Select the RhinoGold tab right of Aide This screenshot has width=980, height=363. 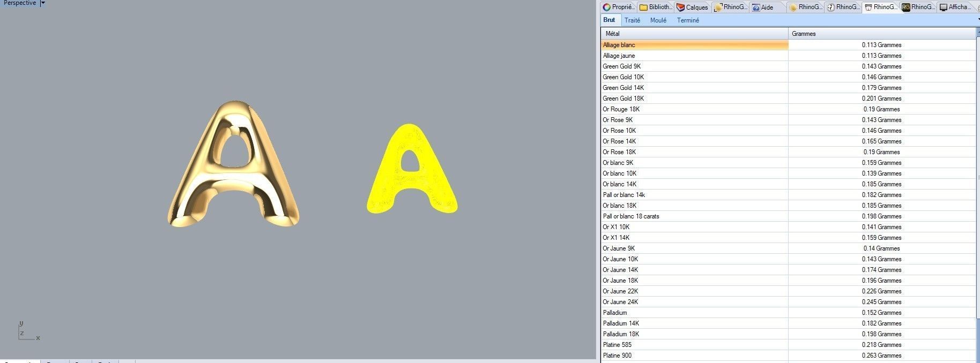805,7
